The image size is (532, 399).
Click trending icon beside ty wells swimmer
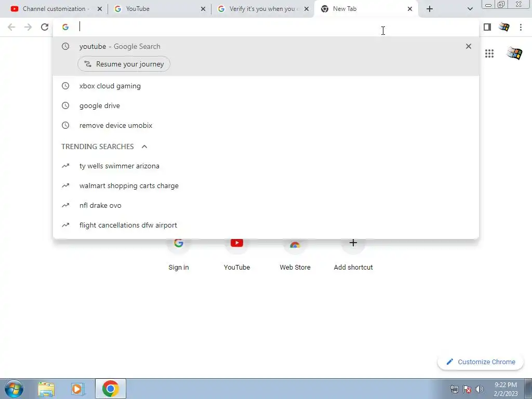[65, 166]
